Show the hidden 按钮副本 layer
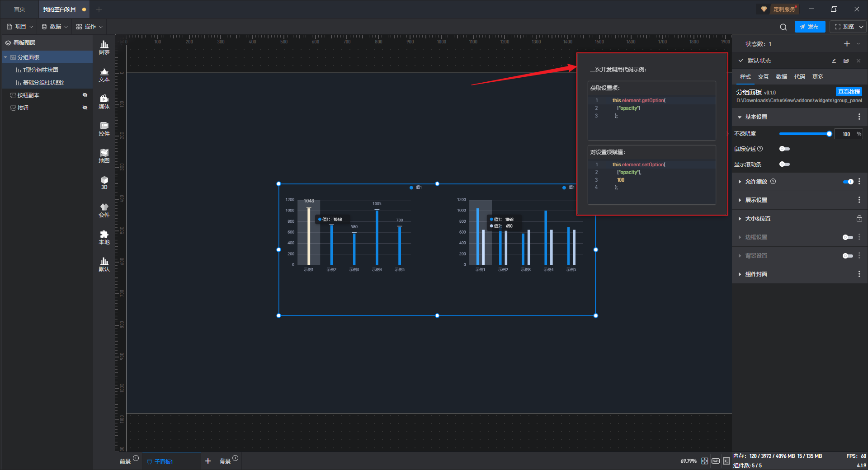The width and height of the screenshot is (868, 470). click(85, 95)
